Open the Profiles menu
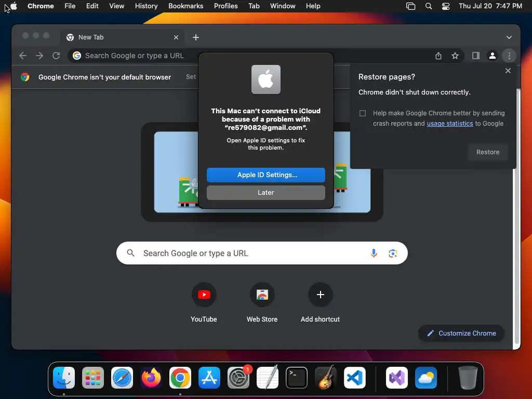The image size is (532, 399). click(225, 6)
